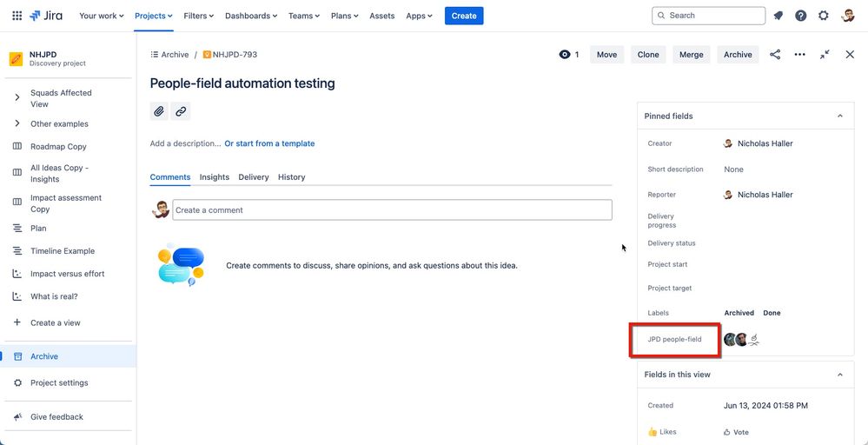
Task: Click the watch eye icon
Action: coord(565,54)
